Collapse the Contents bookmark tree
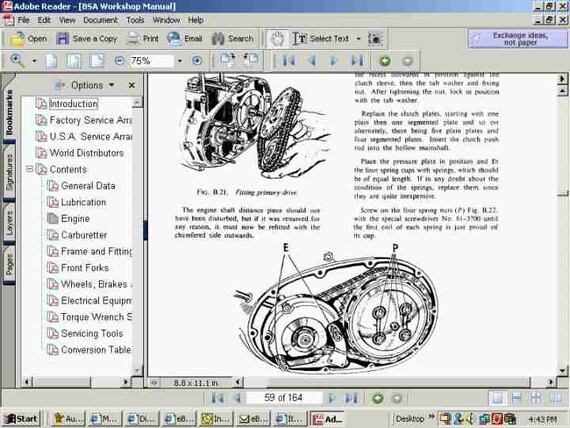Screen dimensions: 570x428 click(29, 169)
